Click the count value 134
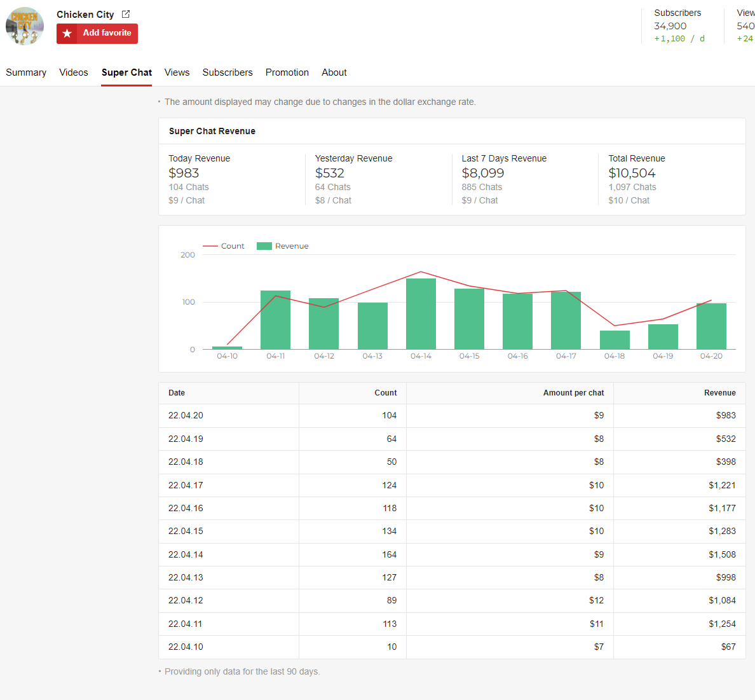Viewport: 755px width, 700px height. pos(390,531)
